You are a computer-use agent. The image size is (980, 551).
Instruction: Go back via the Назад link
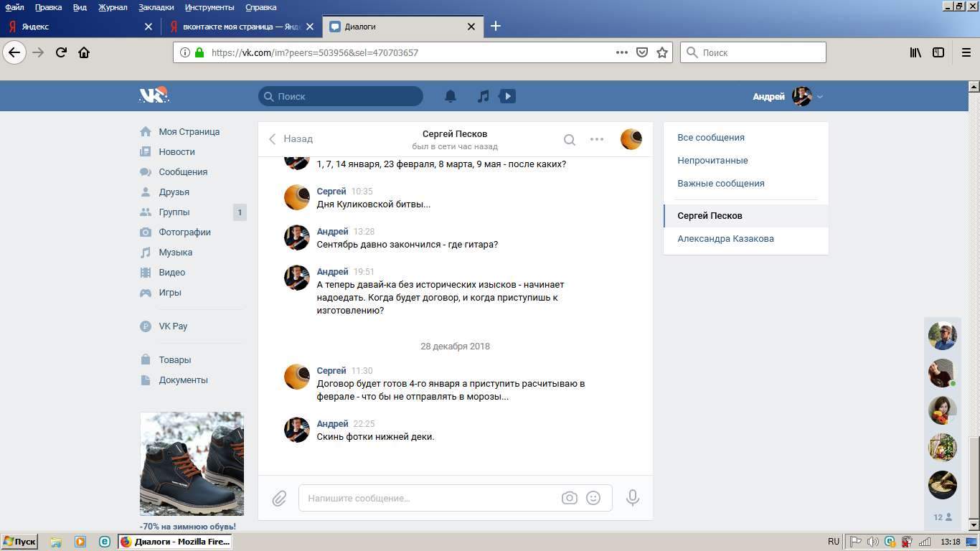tap(291, 139)
